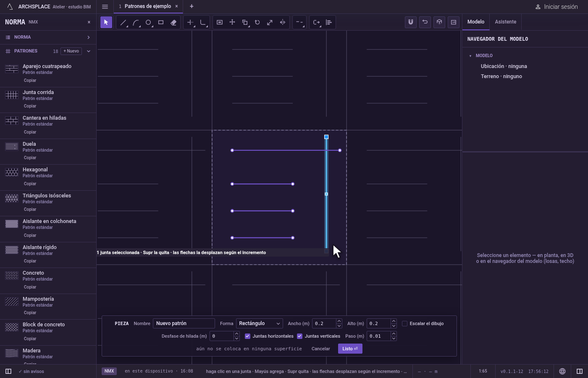Click the Desfase de hilada input field
Image resolution: width=588 pixels, height=378 pixels.
(222, 336)
